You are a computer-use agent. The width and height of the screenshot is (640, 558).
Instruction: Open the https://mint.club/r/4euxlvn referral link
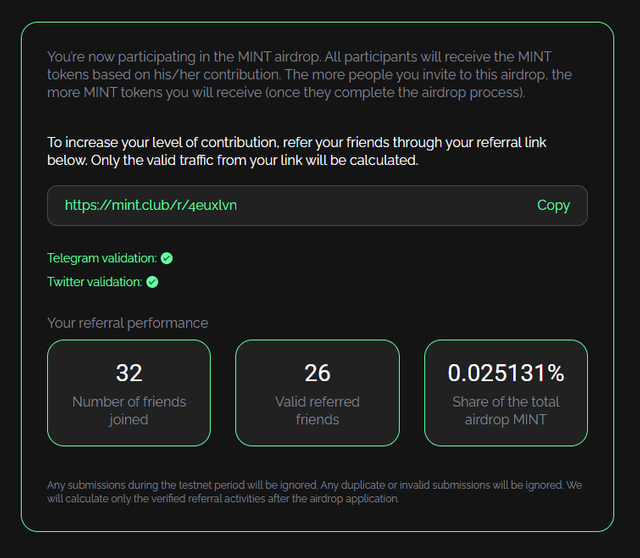pos(151,205)
